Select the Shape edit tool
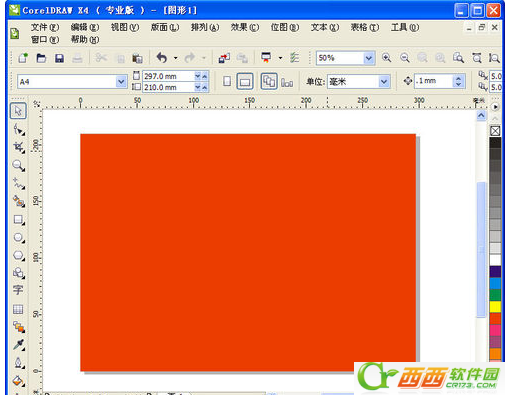This screenshot has width=505, height=395. pos(18,129)
